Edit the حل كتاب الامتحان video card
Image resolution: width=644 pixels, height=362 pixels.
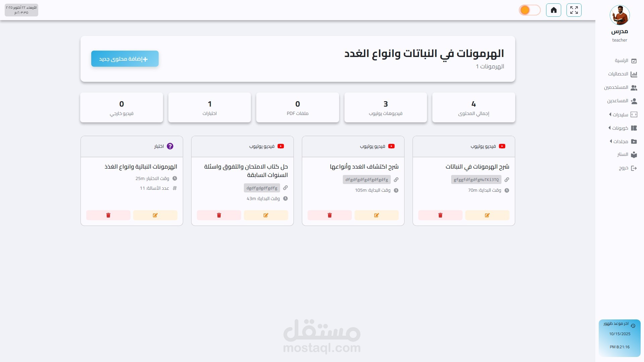click(266, 215)
